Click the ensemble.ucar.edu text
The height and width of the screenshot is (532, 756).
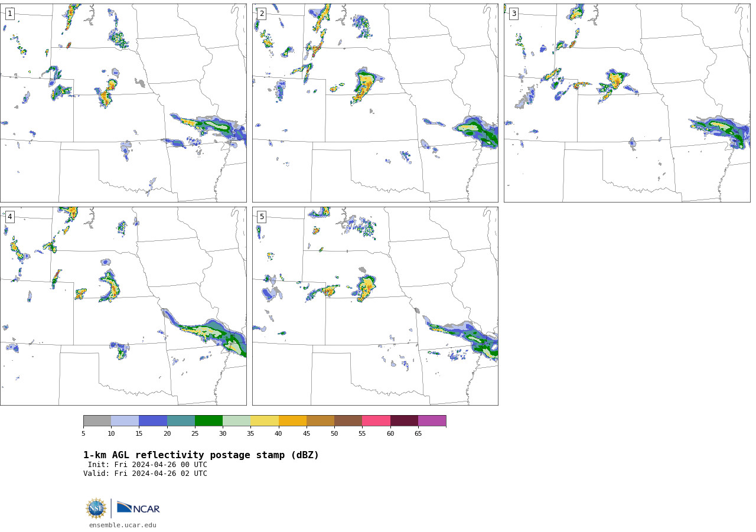123,526
